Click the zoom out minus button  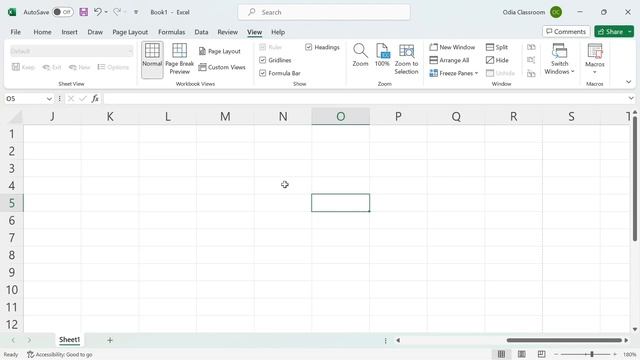556,354
